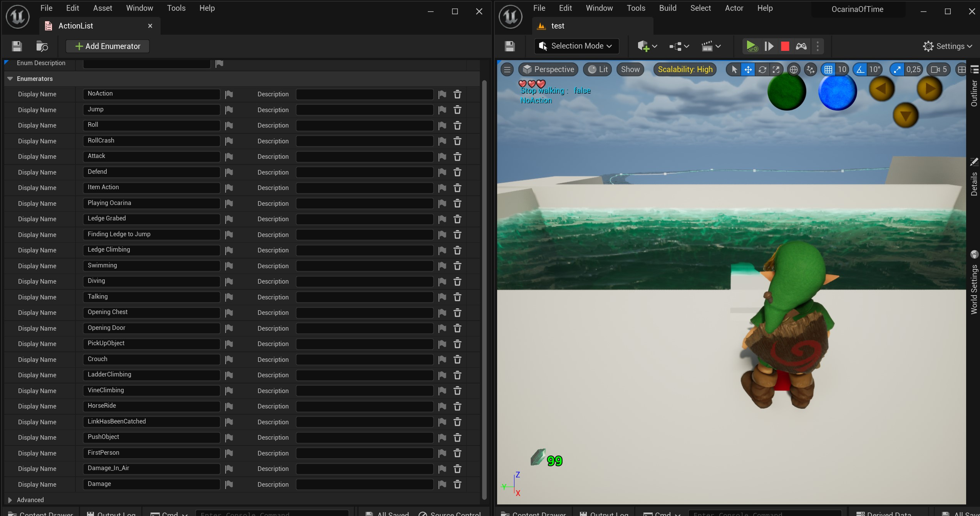Open the viewport layout maximize button
Screen dimensions: 980x516
point(962,70)
